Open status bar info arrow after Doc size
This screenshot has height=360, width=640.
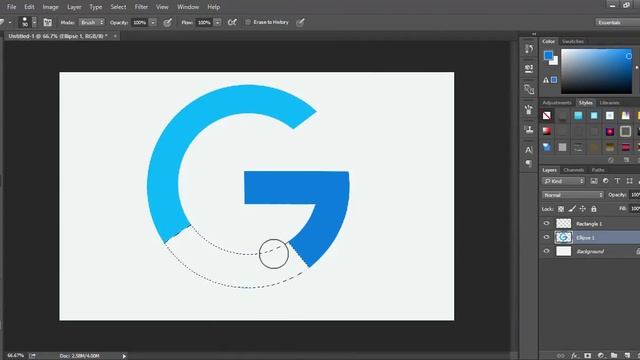tap(124, 356)
